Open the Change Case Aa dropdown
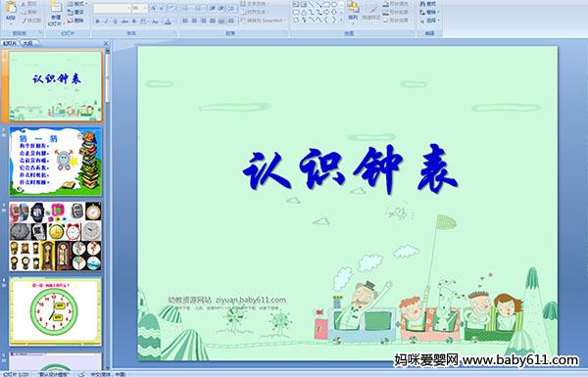Viewport: 588px width, 377px height. coord(155,22)
